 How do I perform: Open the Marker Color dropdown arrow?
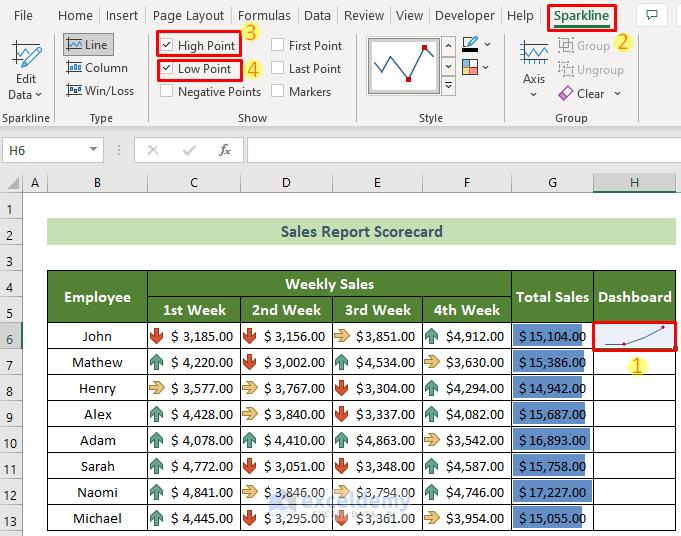[x=487, y=68]
